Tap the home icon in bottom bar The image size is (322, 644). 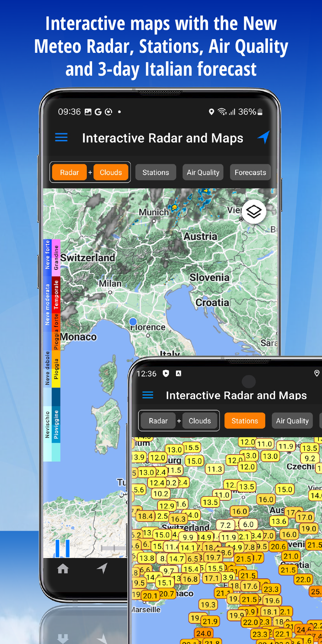pyautogui.click(x=63, y=569)
